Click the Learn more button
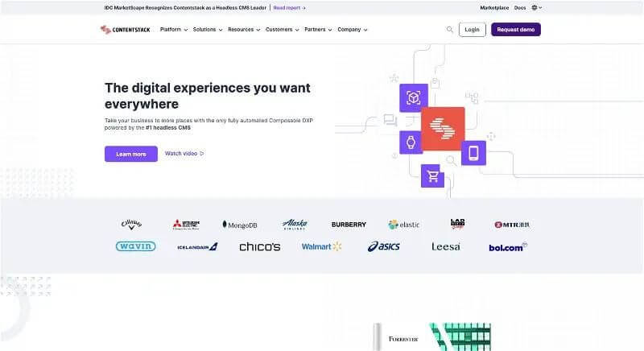Viewport: 644px width, 351px height. (x=131, y=154)
